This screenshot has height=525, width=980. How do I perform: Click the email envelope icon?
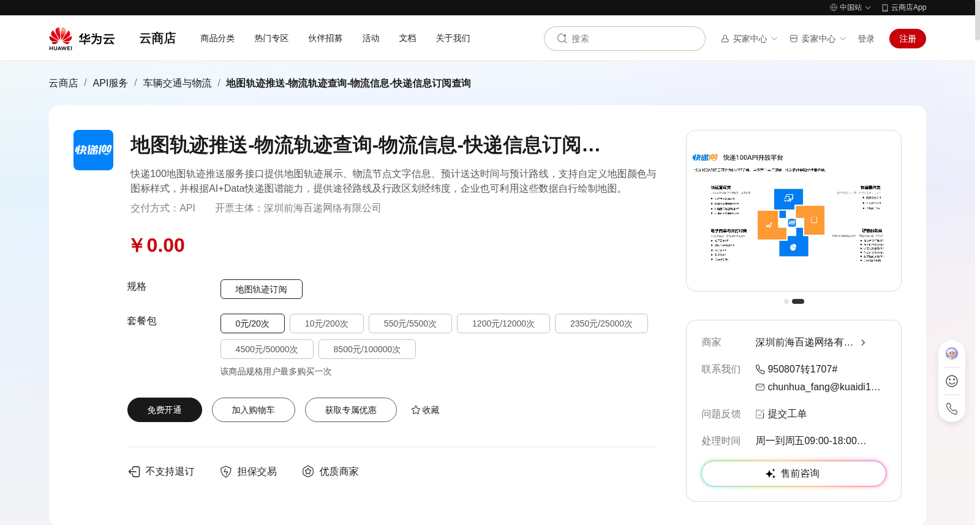(x=760, y=387)
